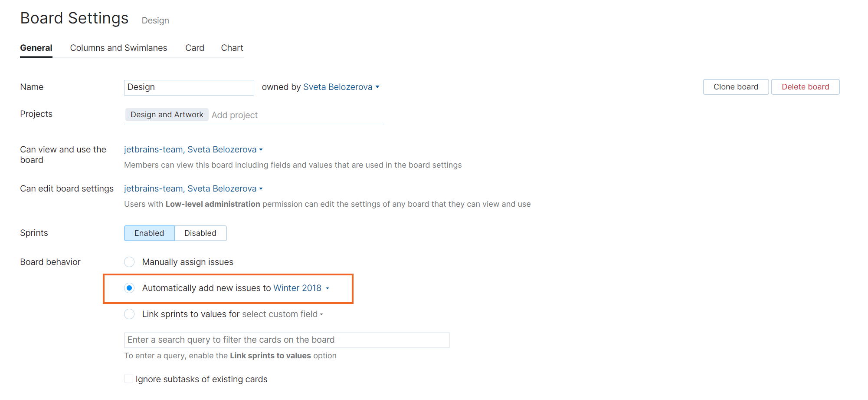Select the Link sprints to values radio button
This screenshot has width=868, height=400.
[x=129, y=314]
